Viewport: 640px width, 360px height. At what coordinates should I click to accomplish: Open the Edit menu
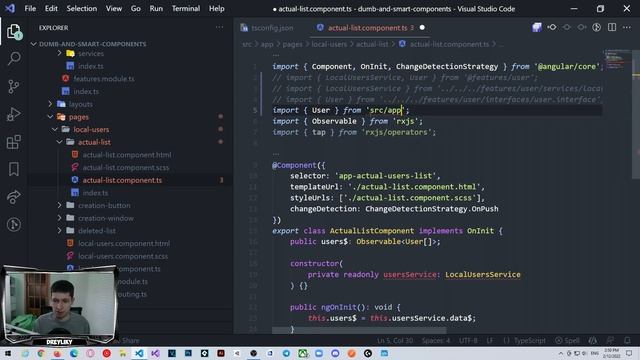pos(51,8)
